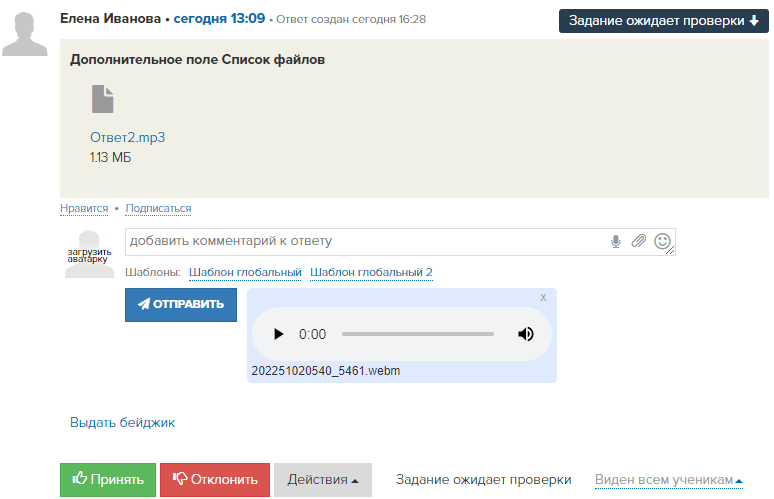The height and width of the screenshot is (499, 774).
Task: Click the Ответ2.mp3 file icon
Action: coord(103,99)
